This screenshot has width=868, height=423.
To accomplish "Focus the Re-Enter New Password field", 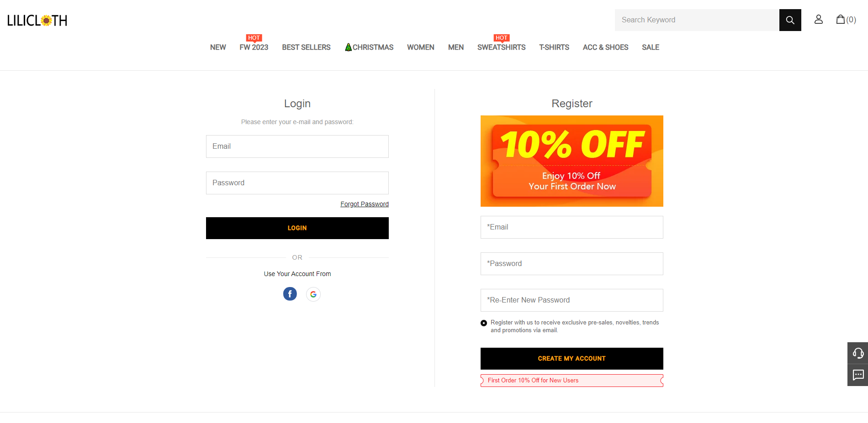I will [572, 300].
